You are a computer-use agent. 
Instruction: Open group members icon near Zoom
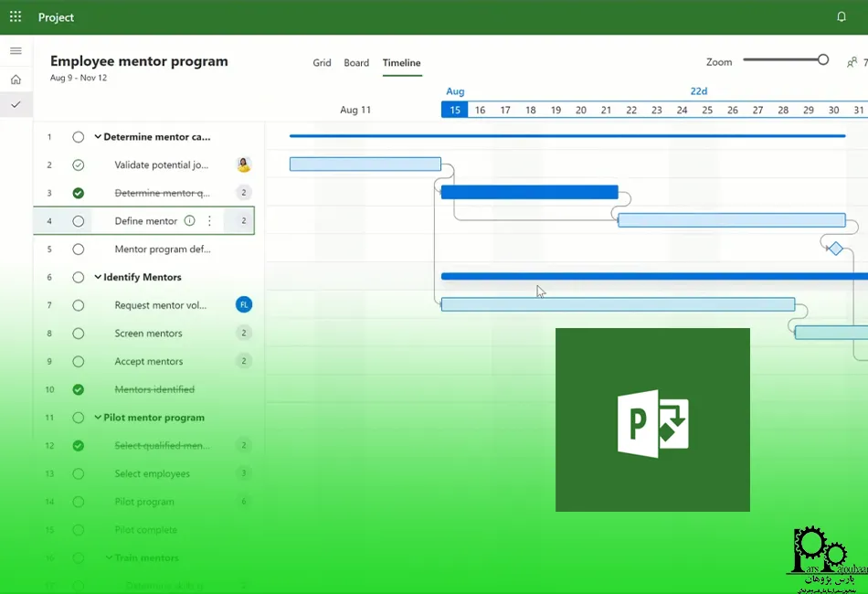point(852,62)
